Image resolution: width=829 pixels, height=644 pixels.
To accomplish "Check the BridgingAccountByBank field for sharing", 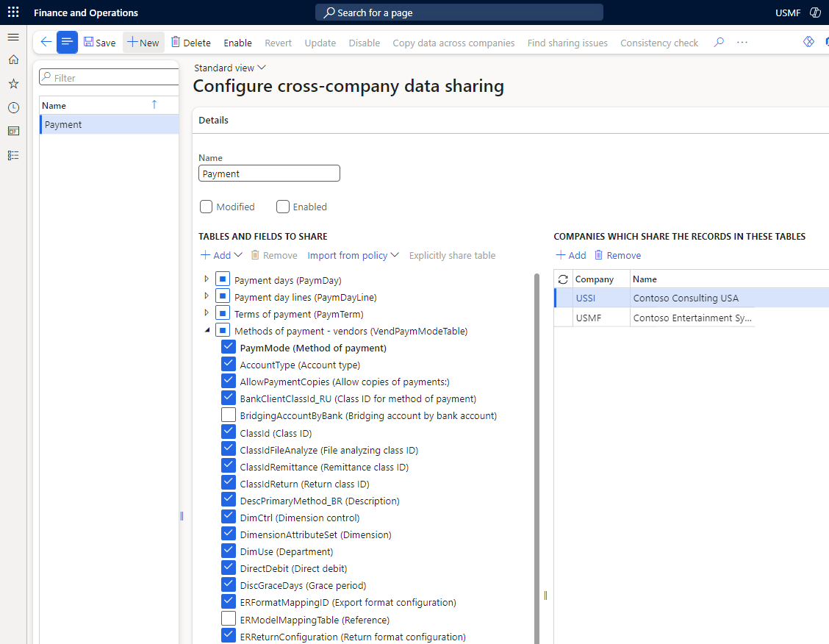I will tap(229, 414).
